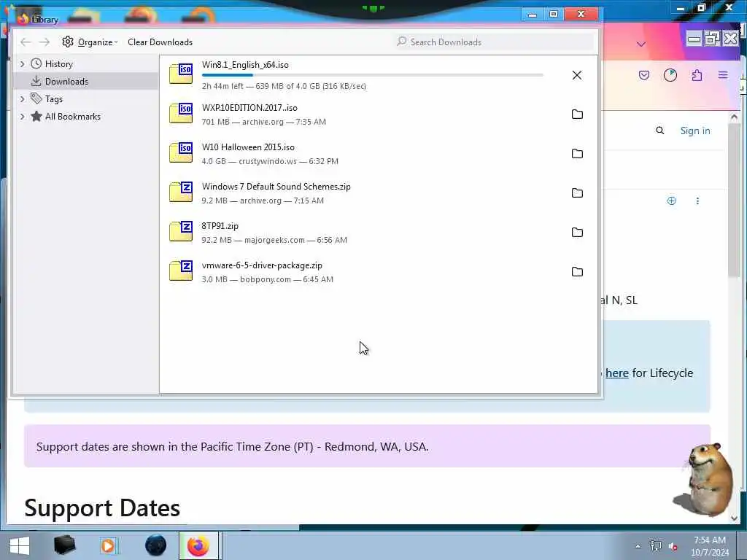
Task: Click the muted volume tray icon
Action: 673,547
